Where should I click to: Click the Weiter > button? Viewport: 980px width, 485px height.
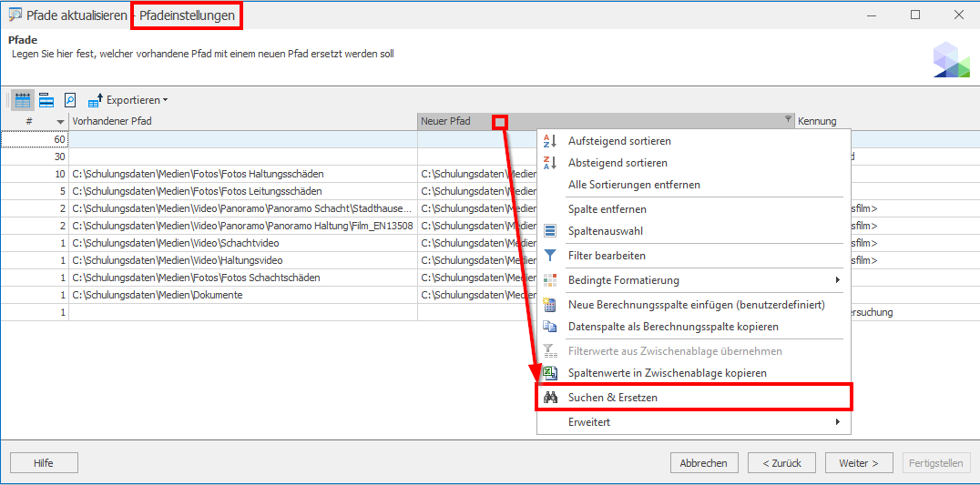[x=859, y=463]
